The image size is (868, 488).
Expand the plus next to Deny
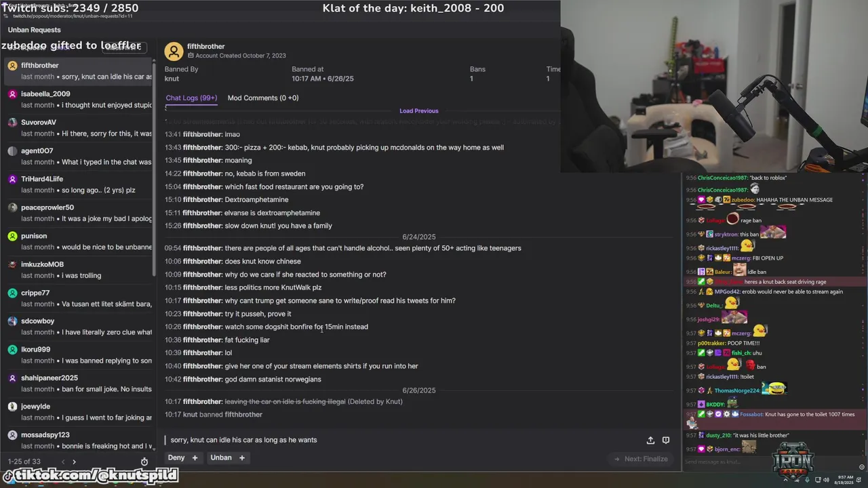195,457
